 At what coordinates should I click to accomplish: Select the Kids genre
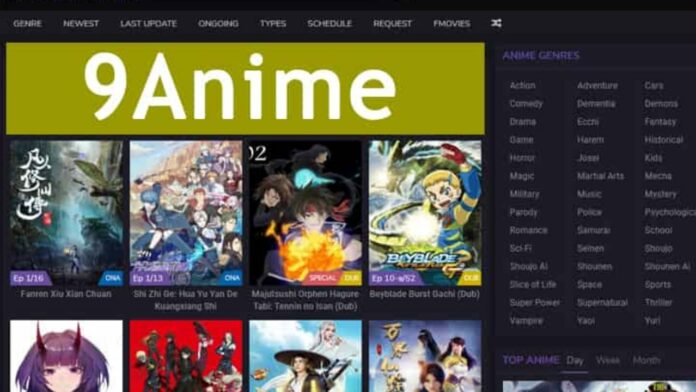pos(653,158)
